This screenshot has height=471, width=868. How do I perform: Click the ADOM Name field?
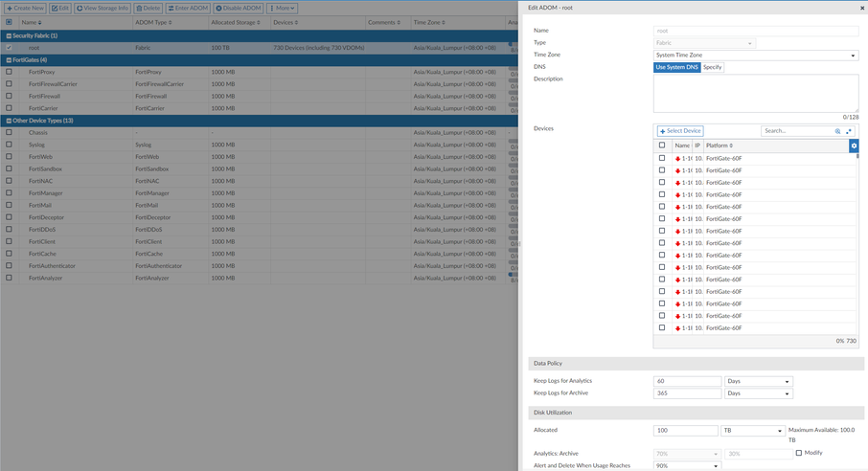coord(756,31)
